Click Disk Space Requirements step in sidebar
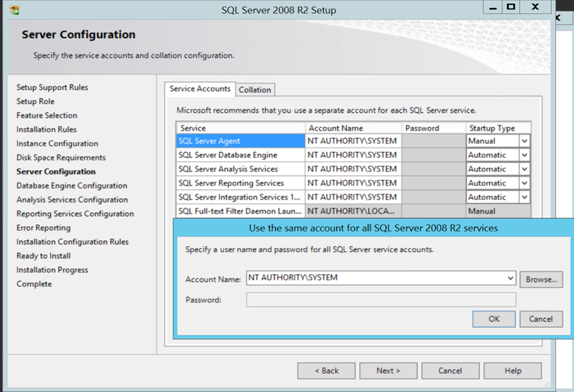This screenshot has height=392, width=574. tap(61, 158)
